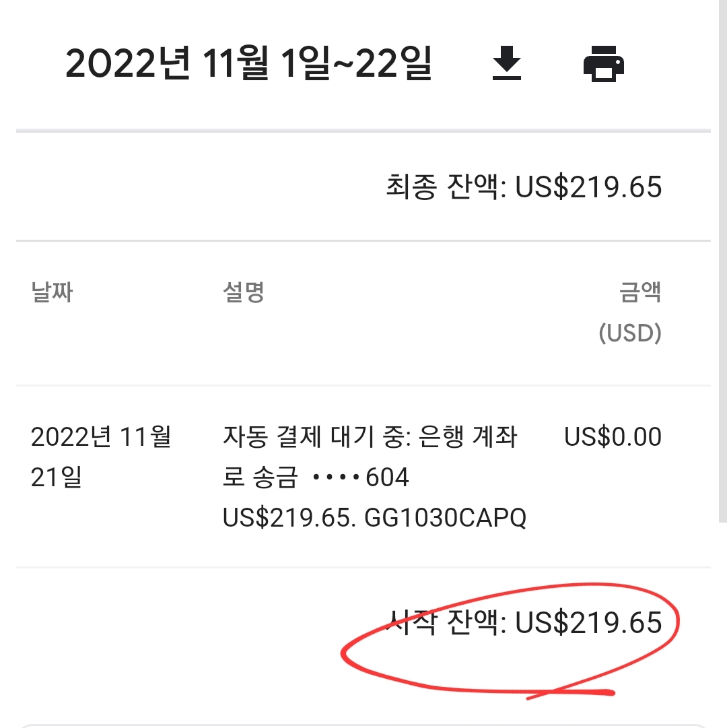Screen dimensions: 727x728
Task: Click the masked account number ending 604
Action: tap(361, 477)
